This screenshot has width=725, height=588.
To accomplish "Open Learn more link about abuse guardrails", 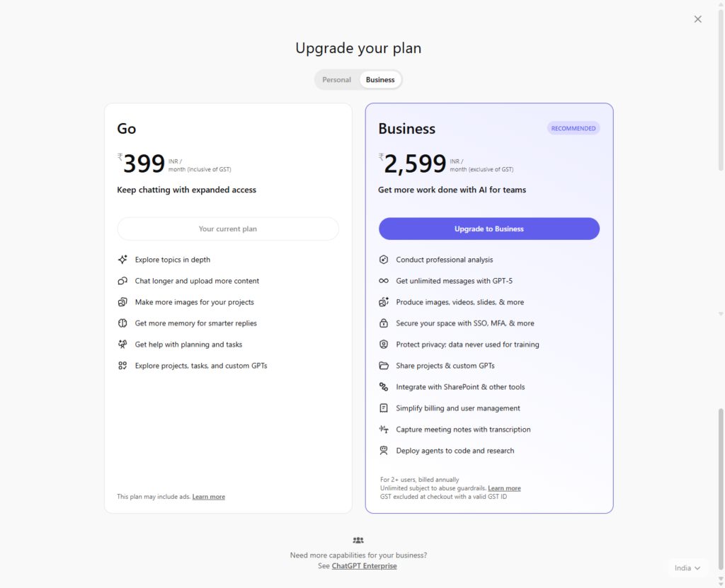I will [x=504, y=488].
